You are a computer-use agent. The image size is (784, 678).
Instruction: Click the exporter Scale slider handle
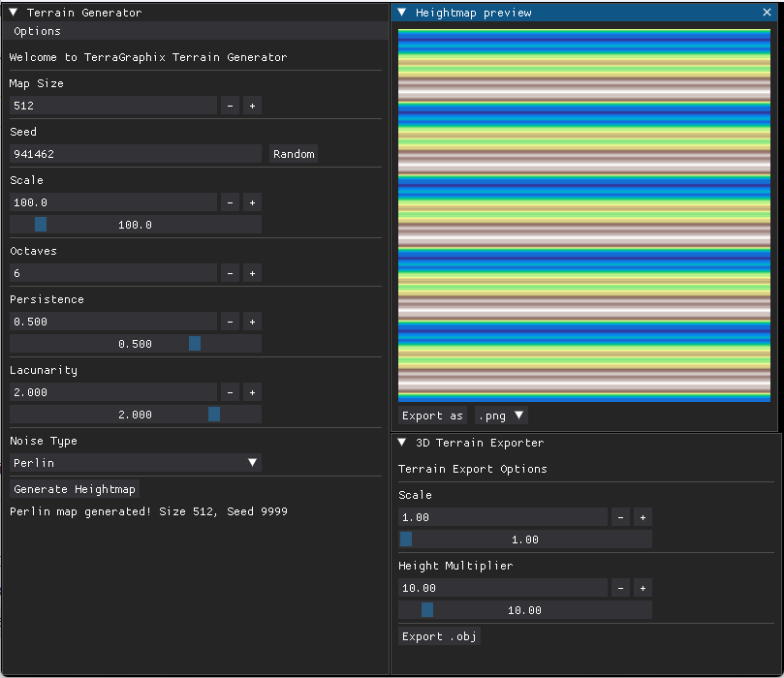tap(406, 539)
